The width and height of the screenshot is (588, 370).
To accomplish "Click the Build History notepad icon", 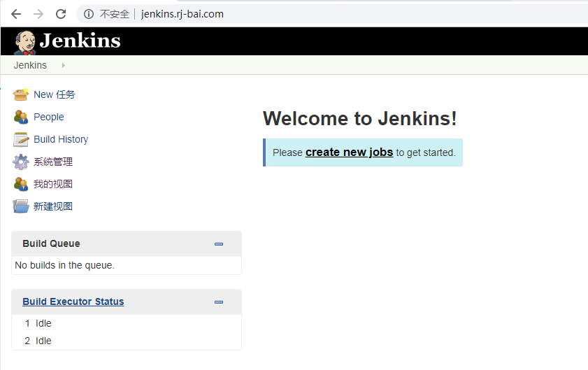I will pos(20,139).
